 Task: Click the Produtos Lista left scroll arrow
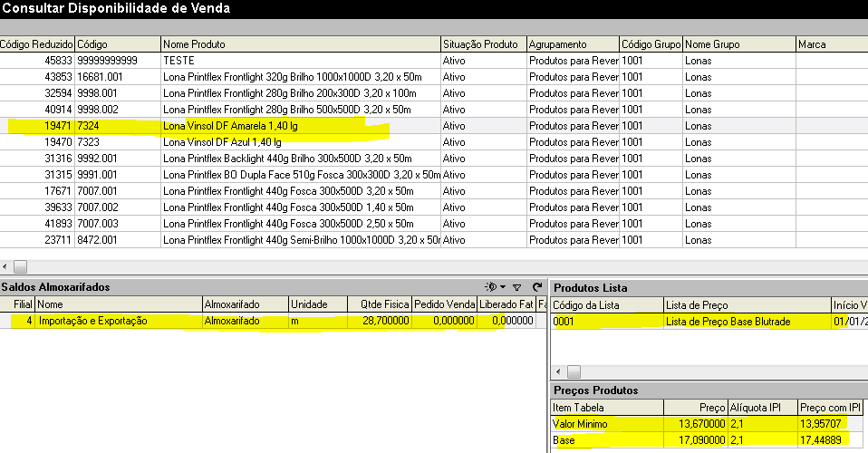[x=558, y=371]
